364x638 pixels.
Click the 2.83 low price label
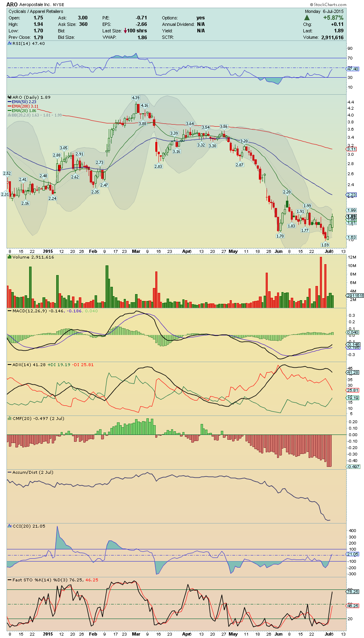tap(158, 166)
